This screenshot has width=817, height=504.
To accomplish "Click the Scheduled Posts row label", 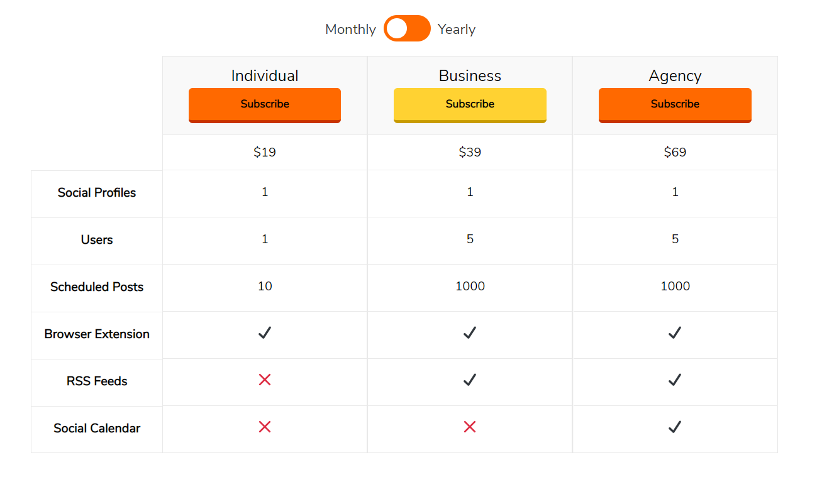I will 97,287.
